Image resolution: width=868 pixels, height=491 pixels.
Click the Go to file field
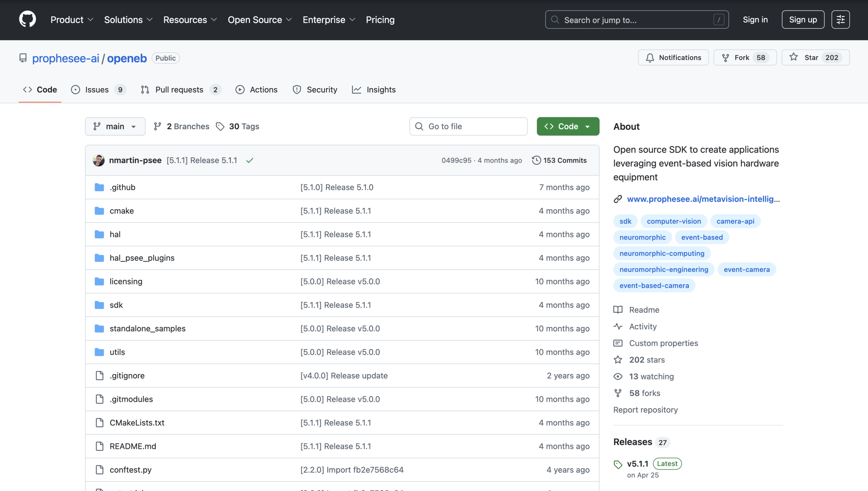[x=468, y=126]
